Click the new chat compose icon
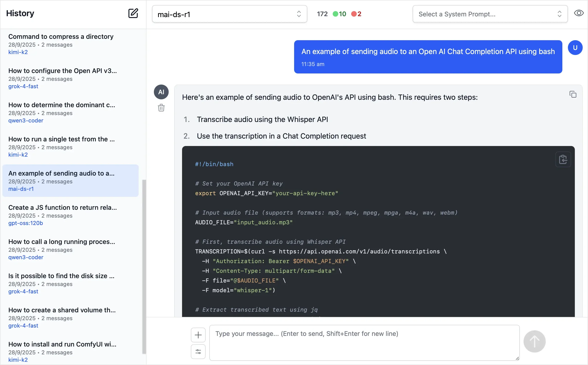 coord(133,13)
